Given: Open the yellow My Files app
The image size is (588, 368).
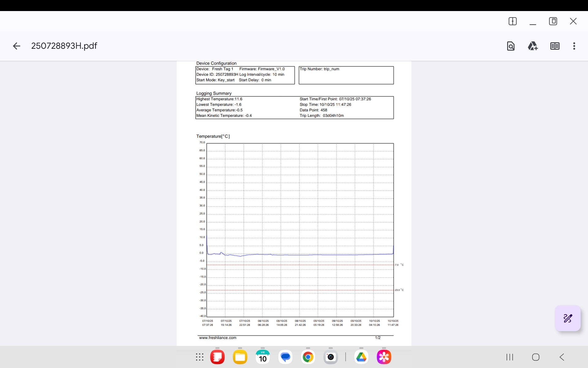Looking at the screenshot, I should tap(240, 357).
